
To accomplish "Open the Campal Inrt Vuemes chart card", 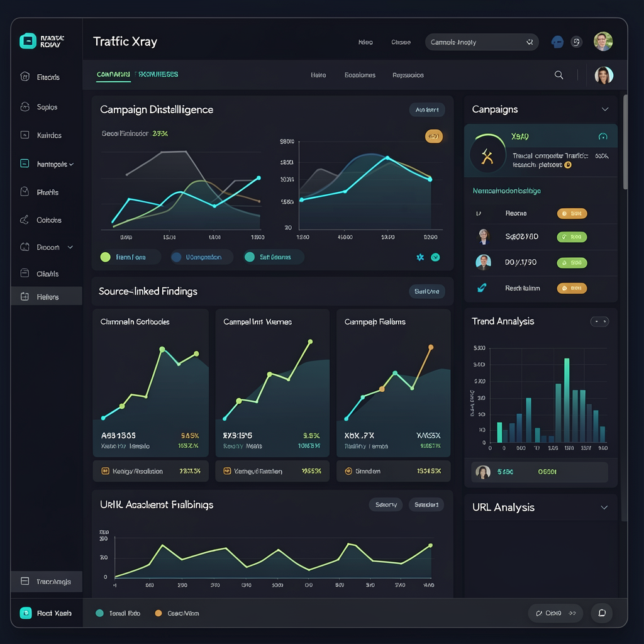I will (272, 383).
